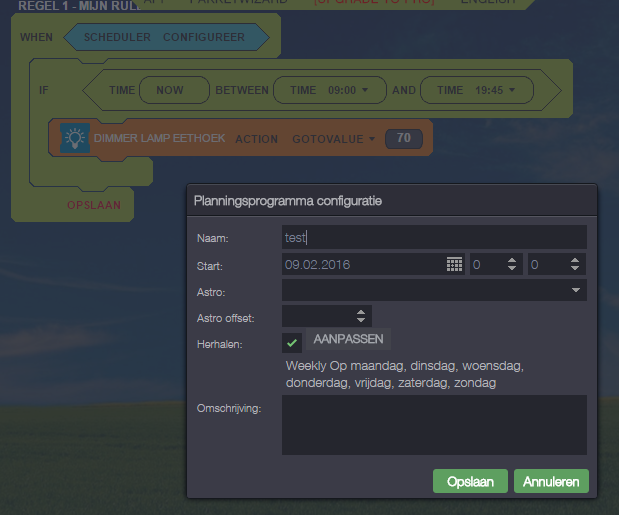This screenshot has width=619, height=515.
Task: Click the ENGLISH language menu item
Action: click(488, 3)
